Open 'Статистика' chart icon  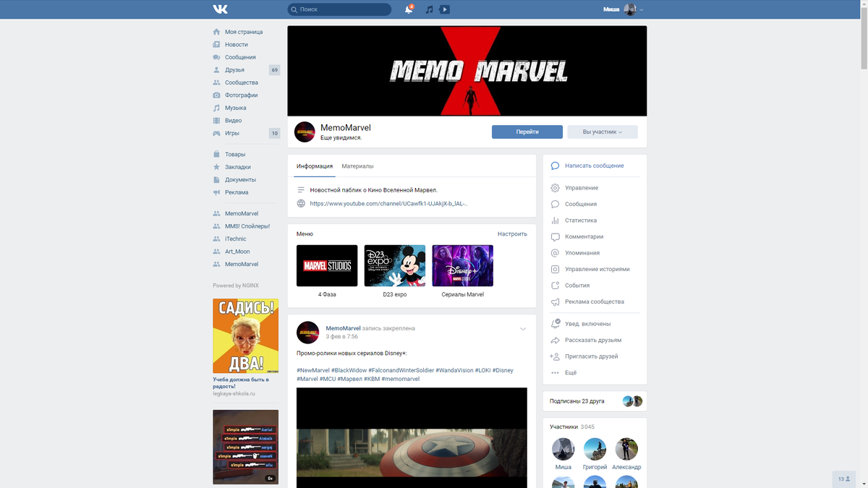[555, 221]
